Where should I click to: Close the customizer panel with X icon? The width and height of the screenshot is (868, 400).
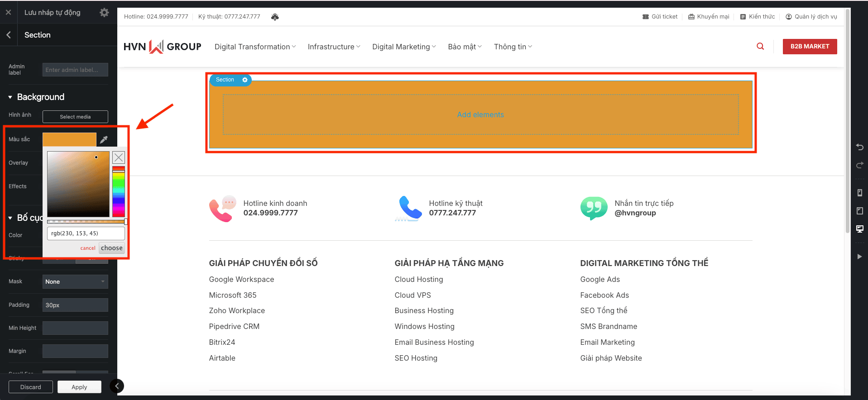(8, 12)
